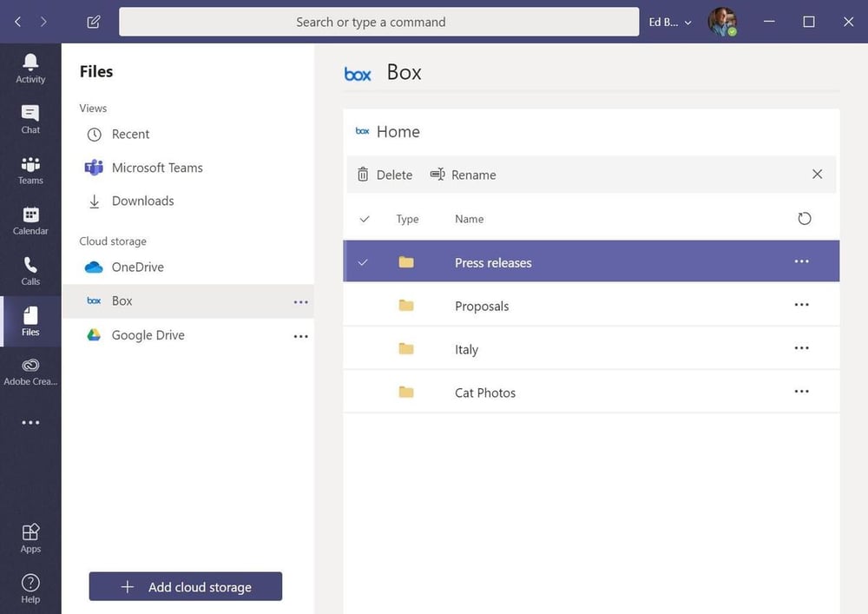The width and height of the screenshot is (868, 614).
Task: Open more options for Google Drive
Action: [x=301, y=336]
